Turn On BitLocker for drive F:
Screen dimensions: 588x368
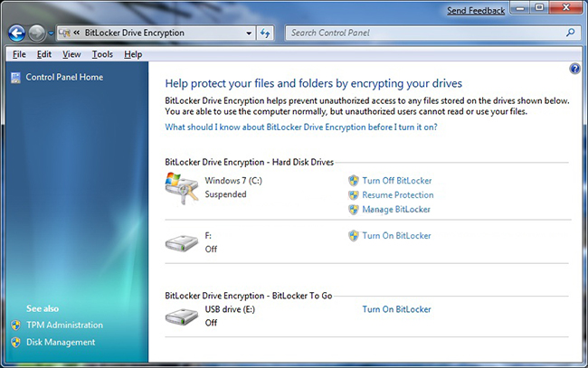click(x=396, y=236)
